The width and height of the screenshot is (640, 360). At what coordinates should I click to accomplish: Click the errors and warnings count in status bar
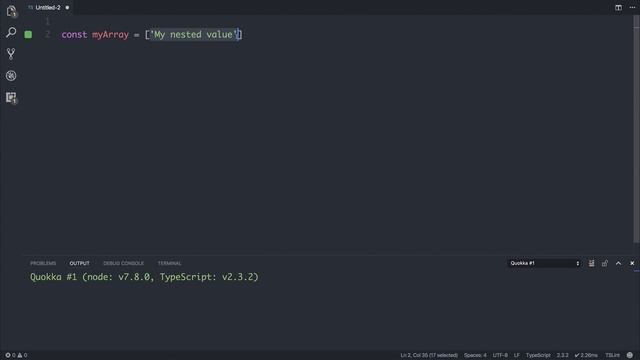(16, 355)
